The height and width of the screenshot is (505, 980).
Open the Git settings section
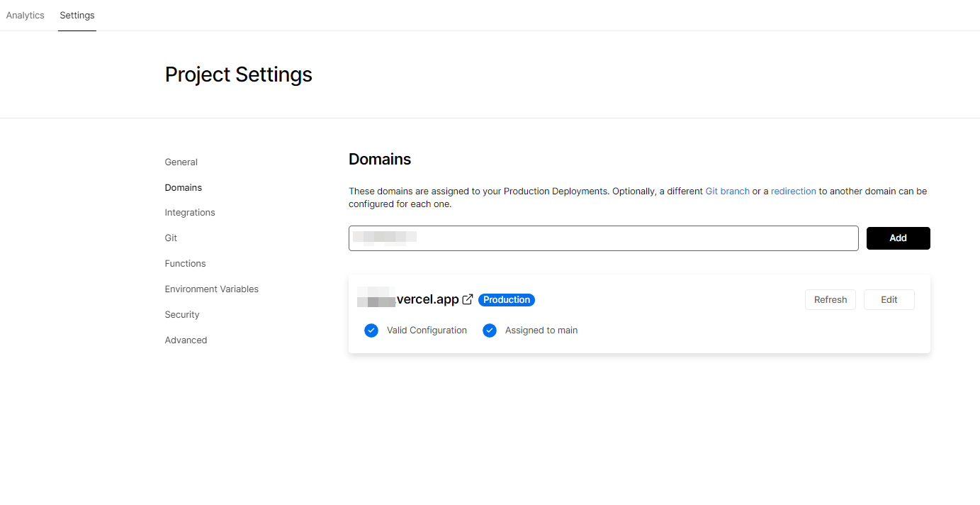click(171, 238)
